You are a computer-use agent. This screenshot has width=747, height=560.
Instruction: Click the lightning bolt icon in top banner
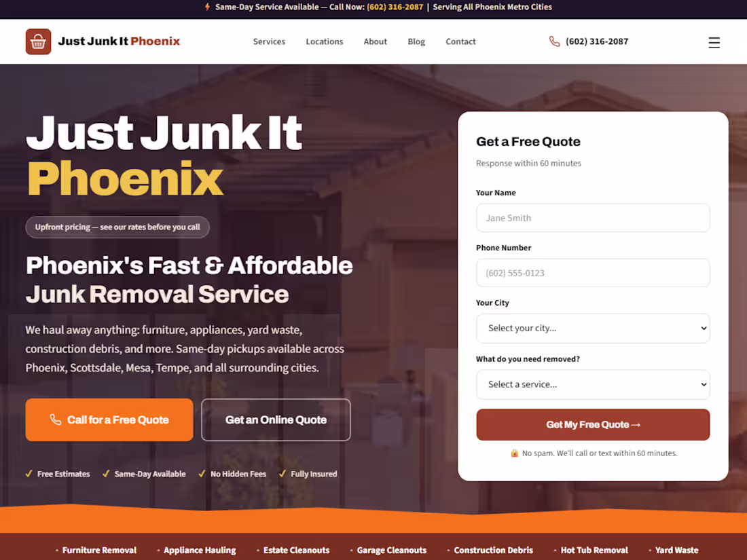point(207,7)
